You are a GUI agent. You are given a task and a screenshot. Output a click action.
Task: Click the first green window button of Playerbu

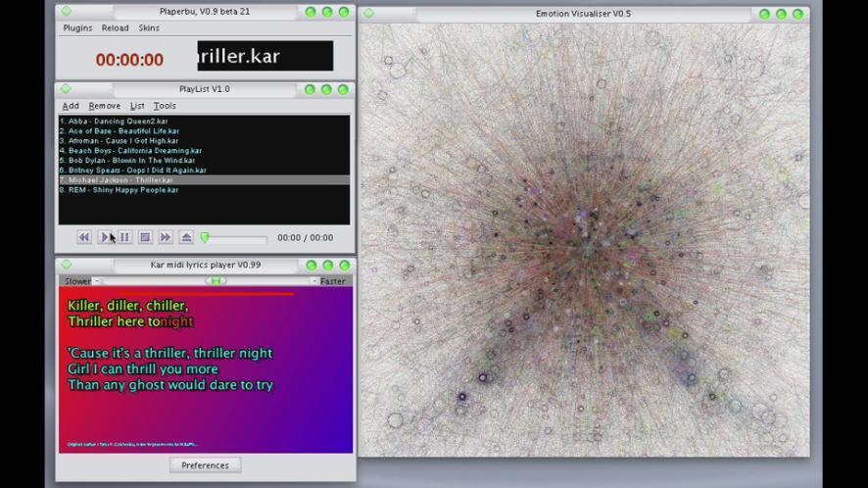[311, 12]
